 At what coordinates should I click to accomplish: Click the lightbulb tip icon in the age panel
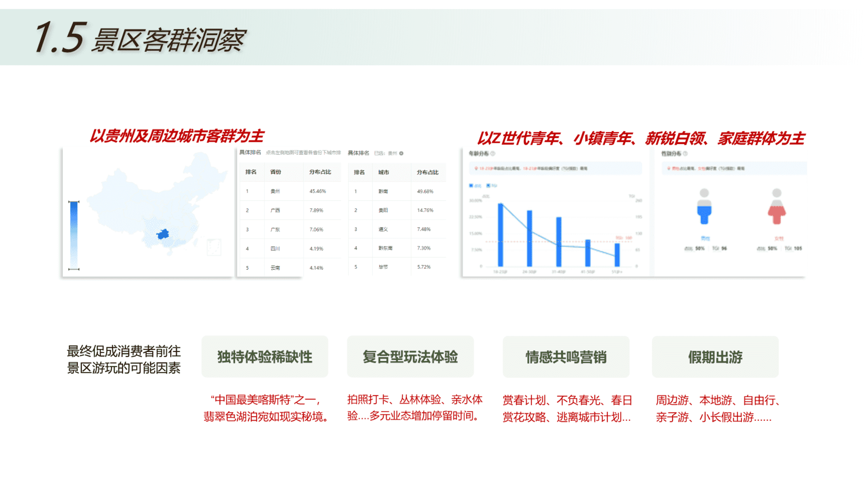(x=476, y=169)
